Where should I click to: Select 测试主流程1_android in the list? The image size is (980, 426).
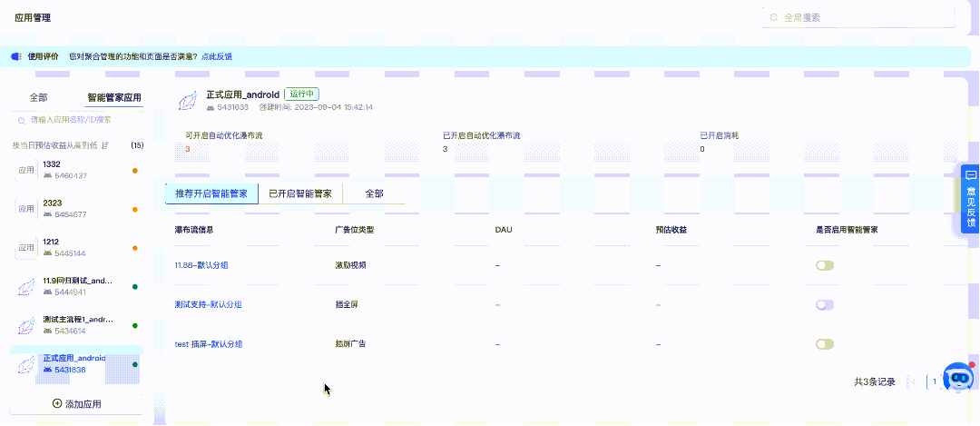77,326
